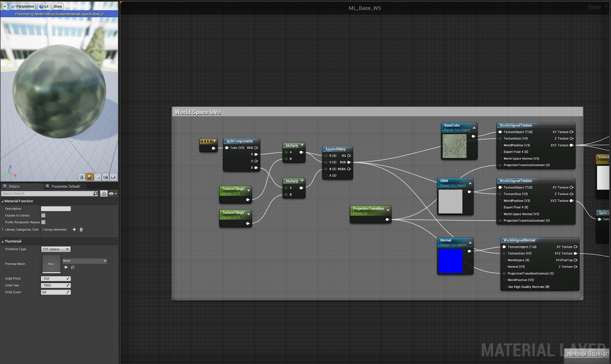
Task: Select the WorldAlignedNormal node title
Action: click(519, 240)
